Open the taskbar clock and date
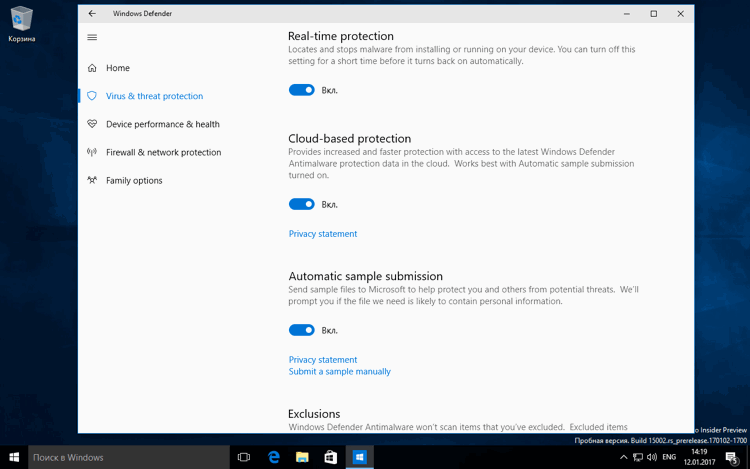 [x=699, y=458]
